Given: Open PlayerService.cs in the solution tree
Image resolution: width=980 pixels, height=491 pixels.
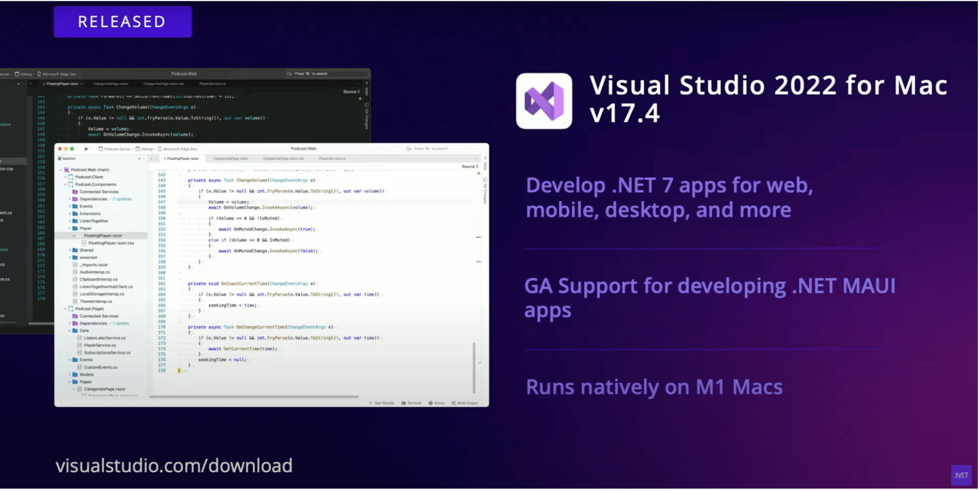Looking at the screenshot, I should click(x=97, y=345).
